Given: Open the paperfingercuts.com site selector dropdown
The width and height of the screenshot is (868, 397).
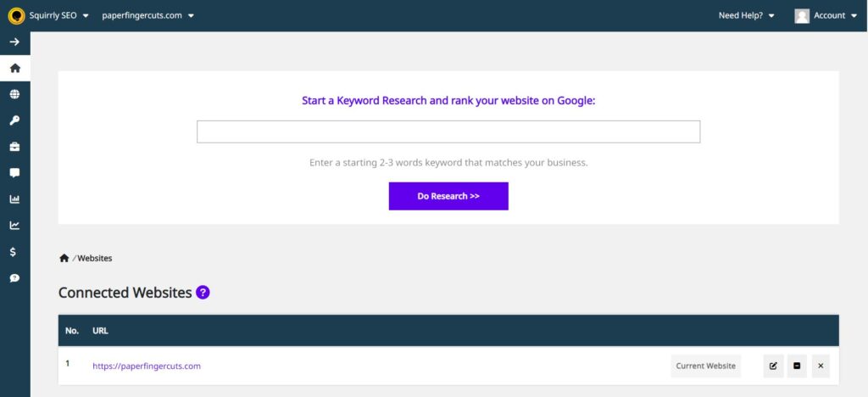Looking at the screenshot, I should click(x=147, y=15).
